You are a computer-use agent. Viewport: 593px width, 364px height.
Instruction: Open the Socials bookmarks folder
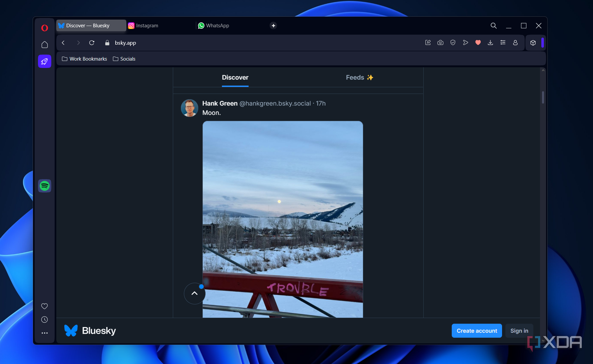point(124,59)
